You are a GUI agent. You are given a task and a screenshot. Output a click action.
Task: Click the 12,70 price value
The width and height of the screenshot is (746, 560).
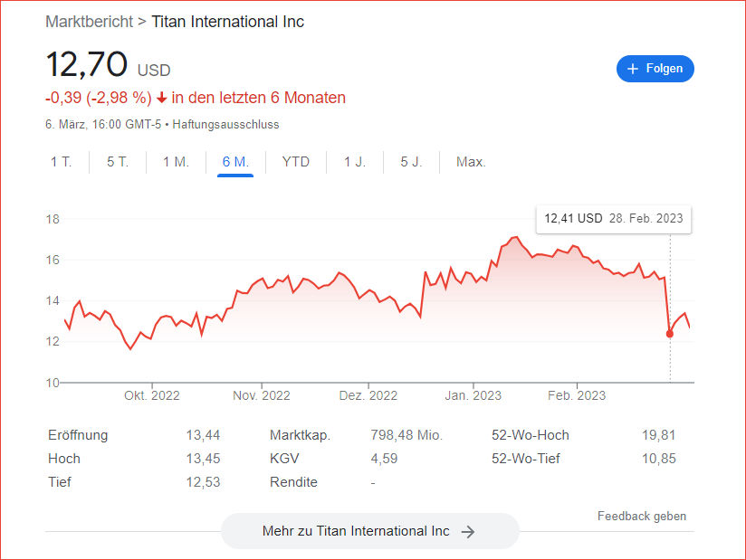pyautogui.click(x=87, y=64)
